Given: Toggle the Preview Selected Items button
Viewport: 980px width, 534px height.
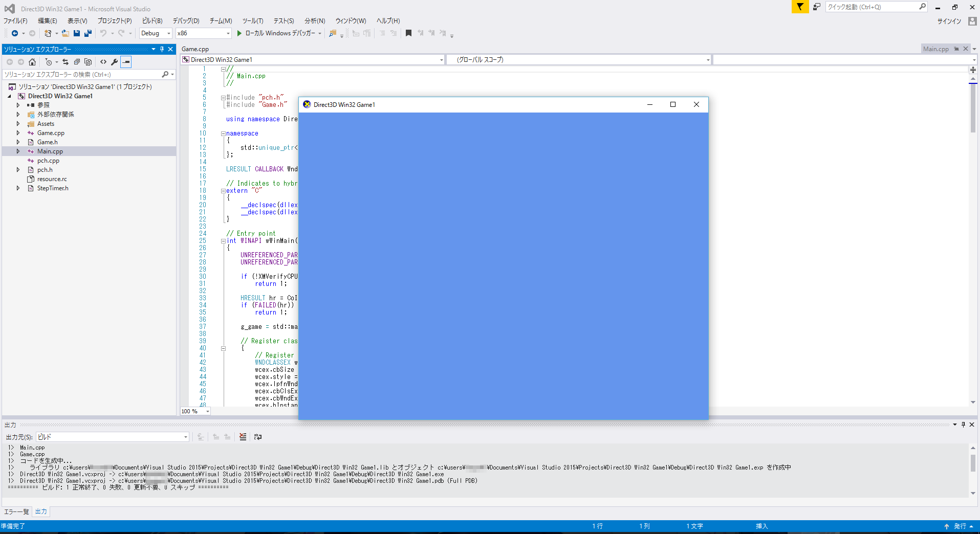Looking at the screenshot, I should pyautogui.click(x=126, y=62).
